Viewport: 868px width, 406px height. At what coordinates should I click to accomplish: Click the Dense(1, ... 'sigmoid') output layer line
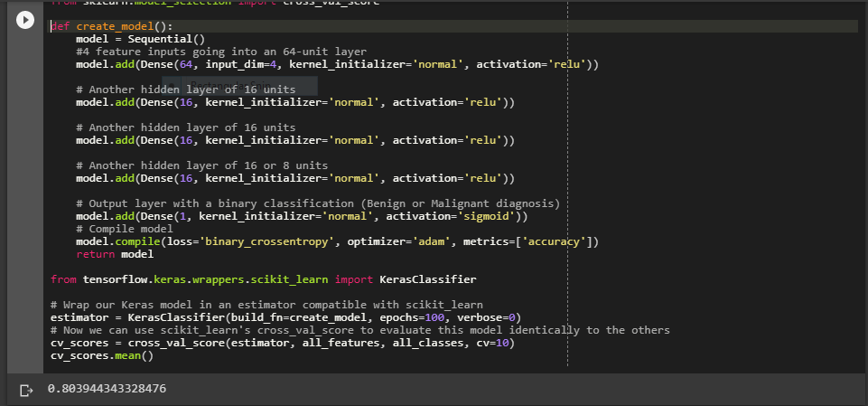coord(303,216)
